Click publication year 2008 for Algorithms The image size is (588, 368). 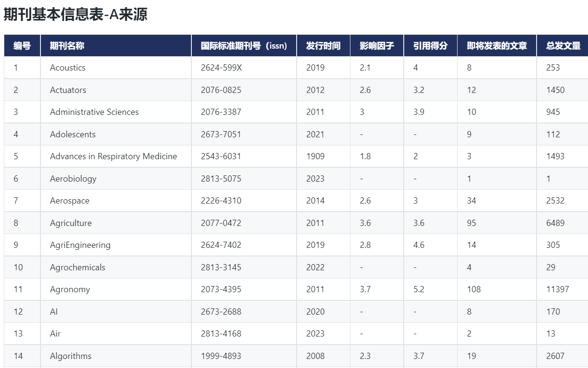point(315,356)
